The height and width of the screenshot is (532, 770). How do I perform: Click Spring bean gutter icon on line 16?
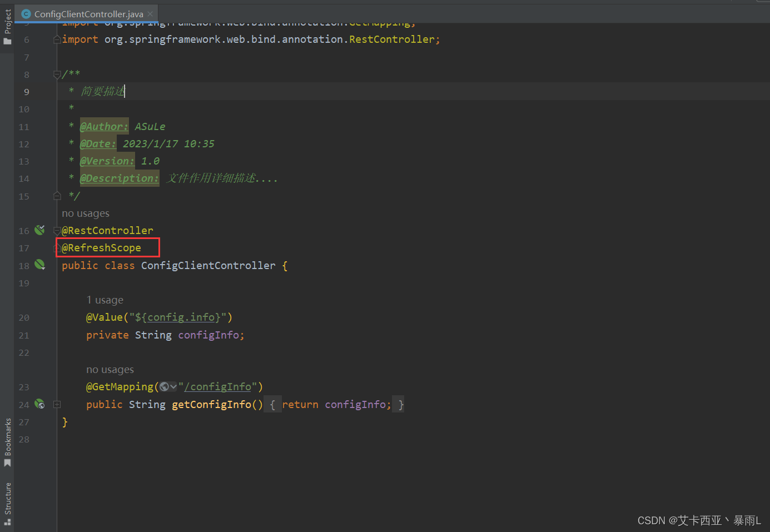pyautogui.click(x=39, y=230)
